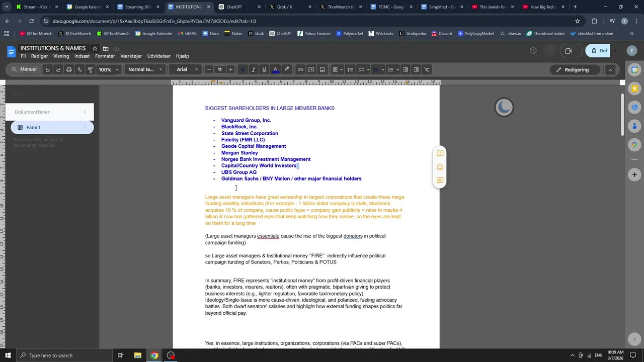
Task: Open share options arrow next to Del
Action: pos(615,51)
